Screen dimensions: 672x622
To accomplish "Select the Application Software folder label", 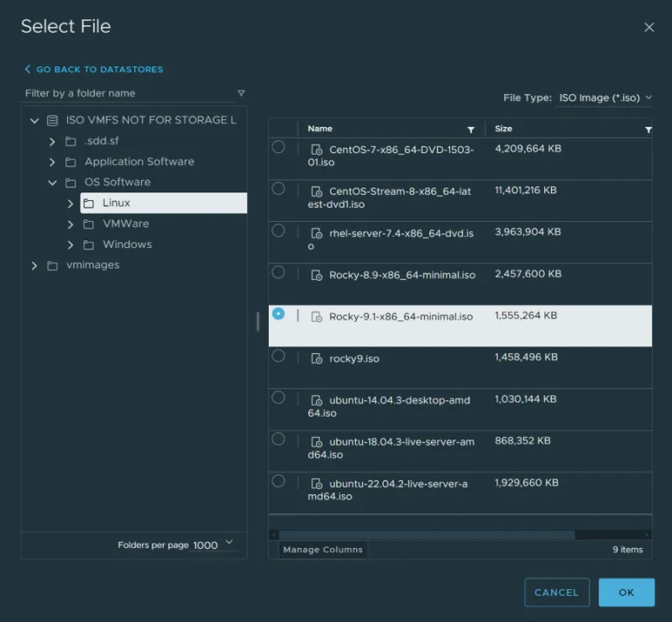I will pyautogui.click(x=139, y=161).
